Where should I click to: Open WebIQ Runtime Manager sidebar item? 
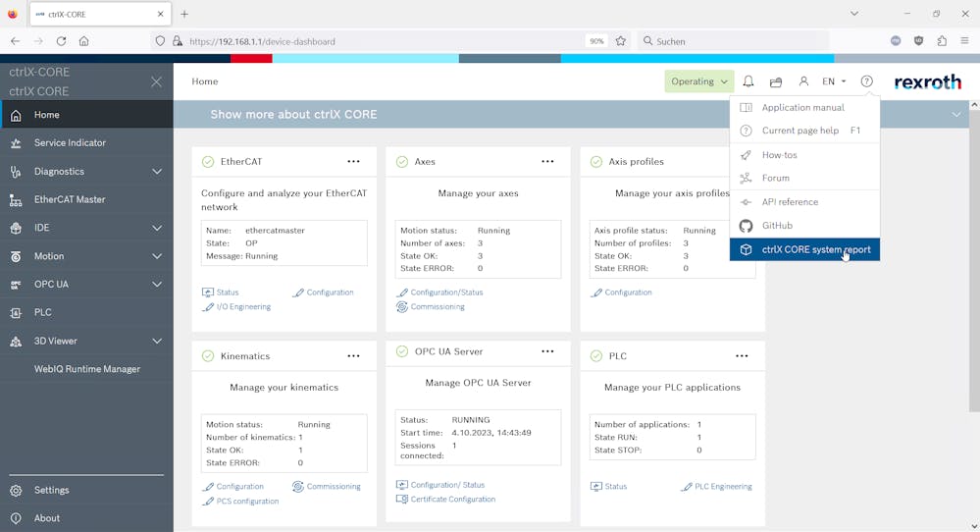coord(87,369)
